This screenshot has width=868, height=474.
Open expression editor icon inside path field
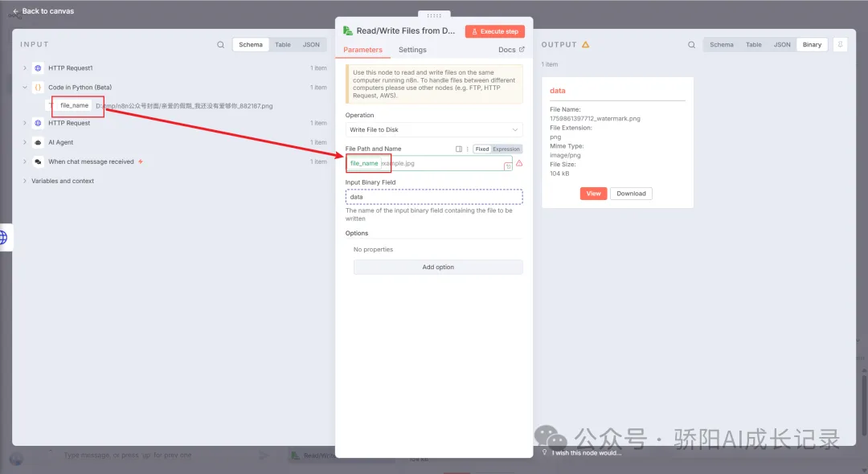tap(508, 166)
